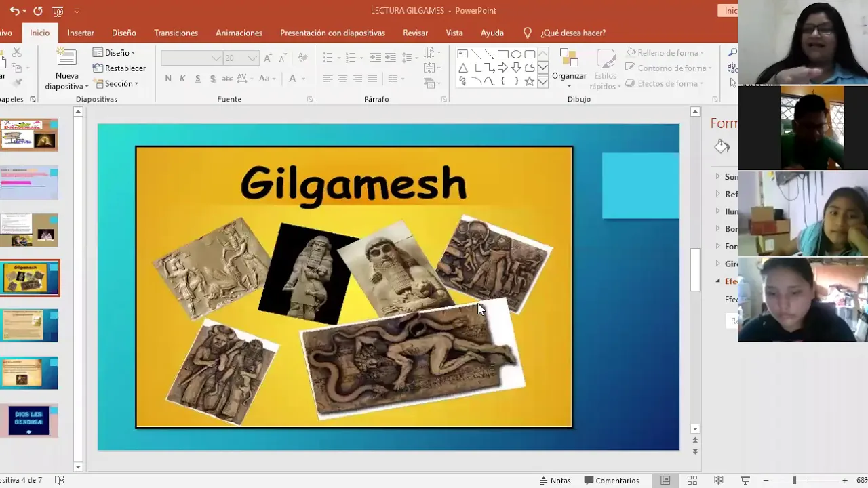Select the Text Box shape in the shapes gallery
Screen dimensions: 868x488
(x=462, y=54)
